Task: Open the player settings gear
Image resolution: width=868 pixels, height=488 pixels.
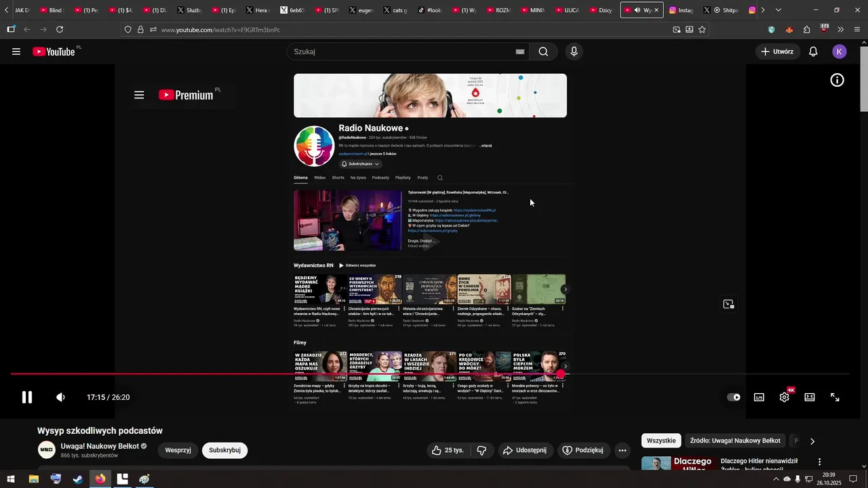Action: [784, 397]
